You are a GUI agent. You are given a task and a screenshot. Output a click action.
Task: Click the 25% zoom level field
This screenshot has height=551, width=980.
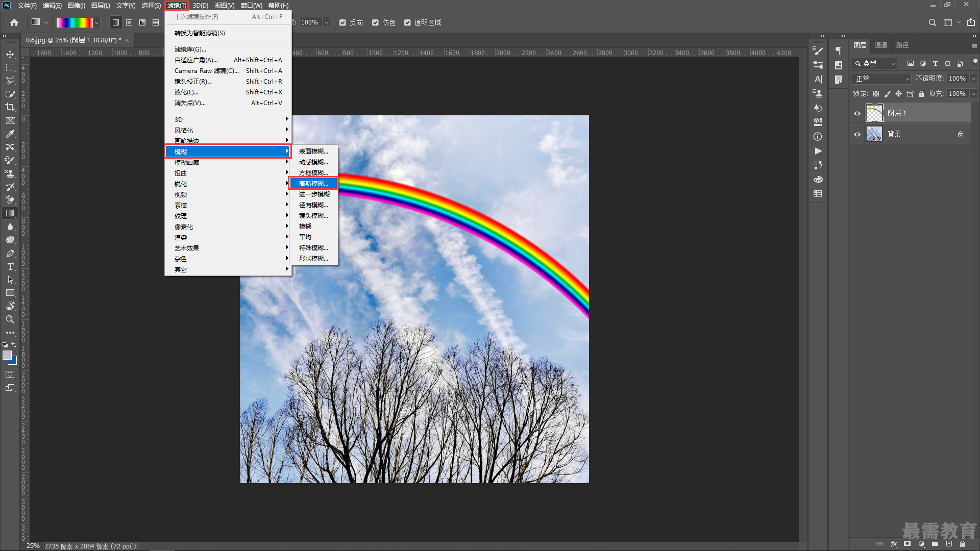pyautogui.click(x=33, y=546)
